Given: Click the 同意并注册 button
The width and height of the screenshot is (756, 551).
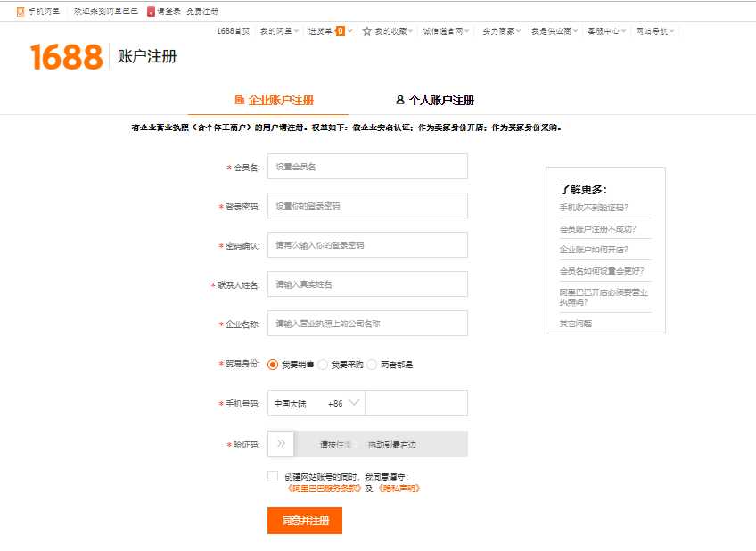Looking at the screenshot, I should pos(305,521).
